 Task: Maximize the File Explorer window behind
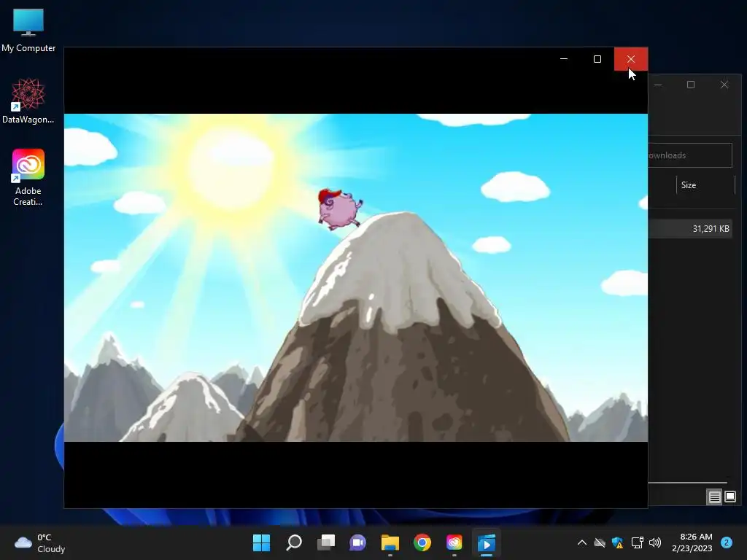pyautogui.click(x=691, y=85)
